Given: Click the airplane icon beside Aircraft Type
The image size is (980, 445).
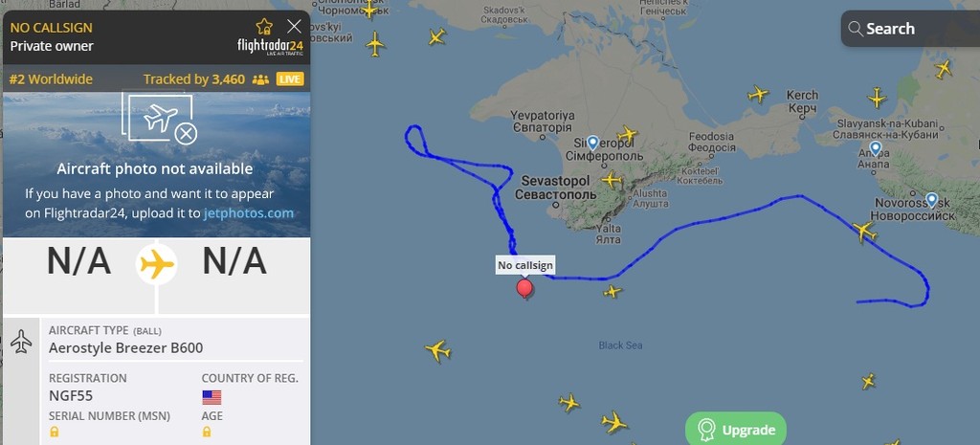Looking at the screenshot, I should click(x=21, y=342).
